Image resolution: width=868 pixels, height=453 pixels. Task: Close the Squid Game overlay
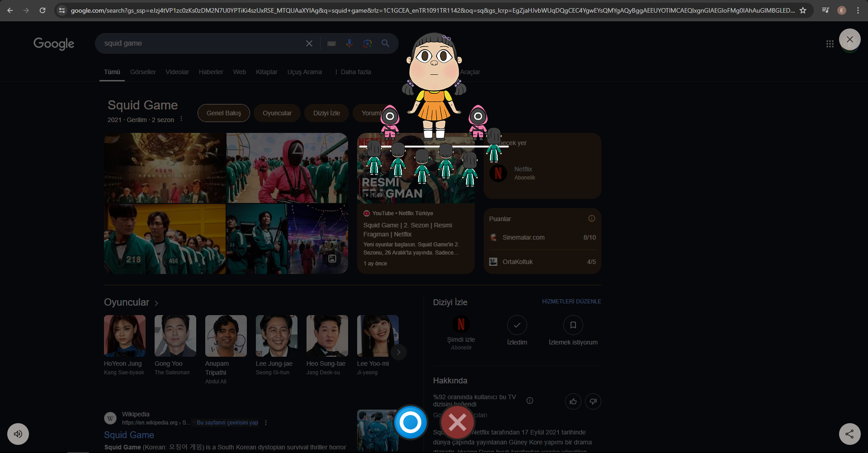[850, 40]
